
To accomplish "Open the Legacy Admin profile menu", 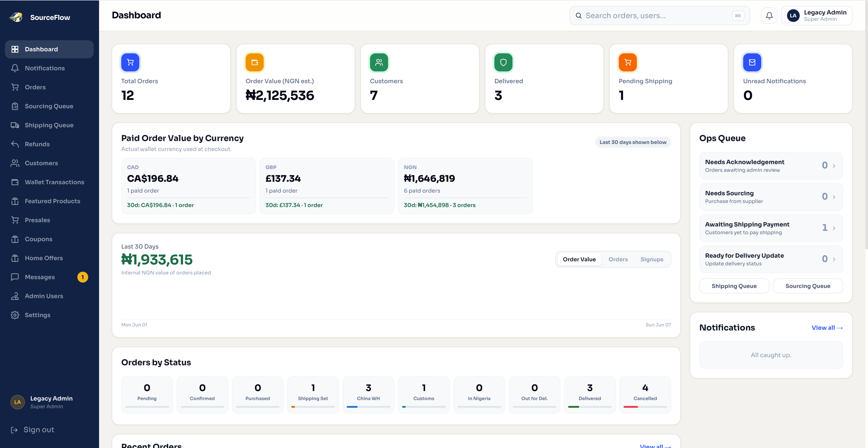I will coord(816,16).
